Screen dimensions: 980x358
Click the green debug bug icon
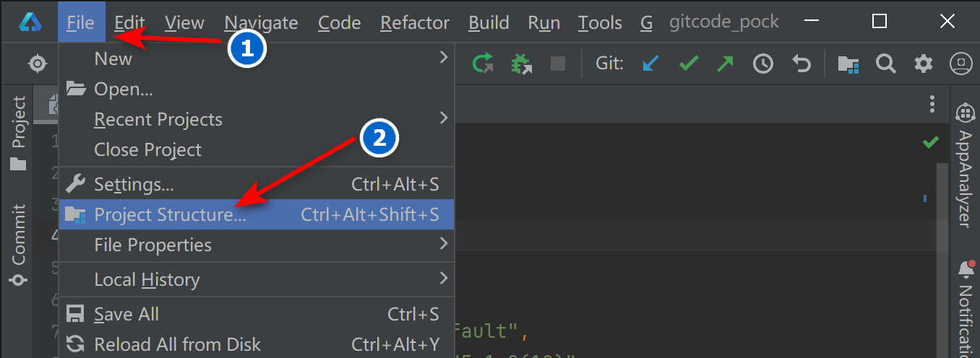tap(520, 64)
